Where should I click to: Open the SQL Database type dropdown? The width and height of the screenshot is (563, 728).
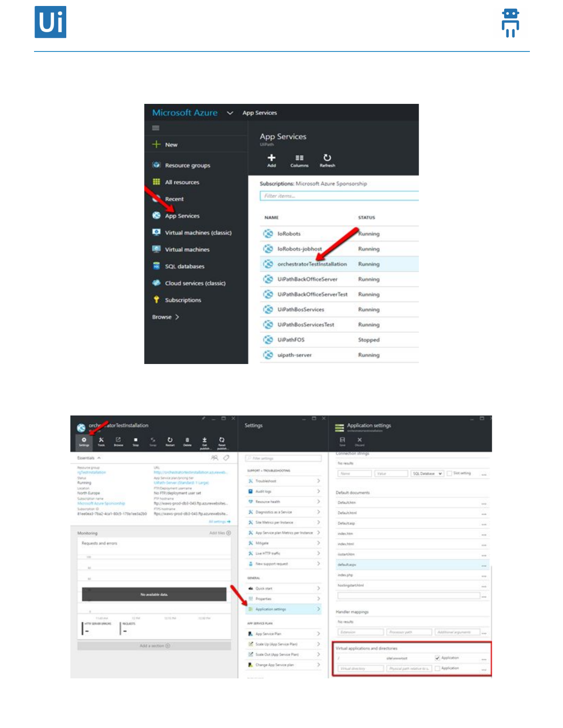pyautogui.click(x=427, y=473)
